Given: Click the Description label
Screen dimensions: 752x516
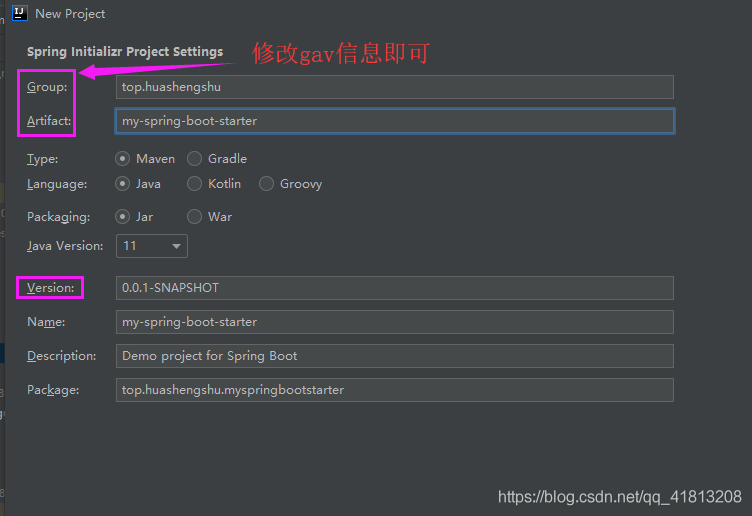Looking at the screenshot, I should (61, 356).
